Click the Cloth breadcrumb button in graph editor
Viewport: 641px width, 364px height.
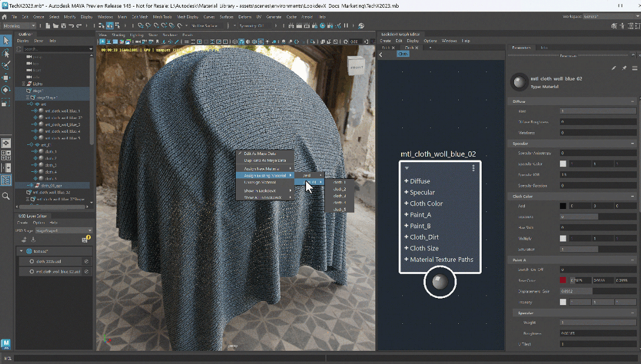click(x=403, y=54)
